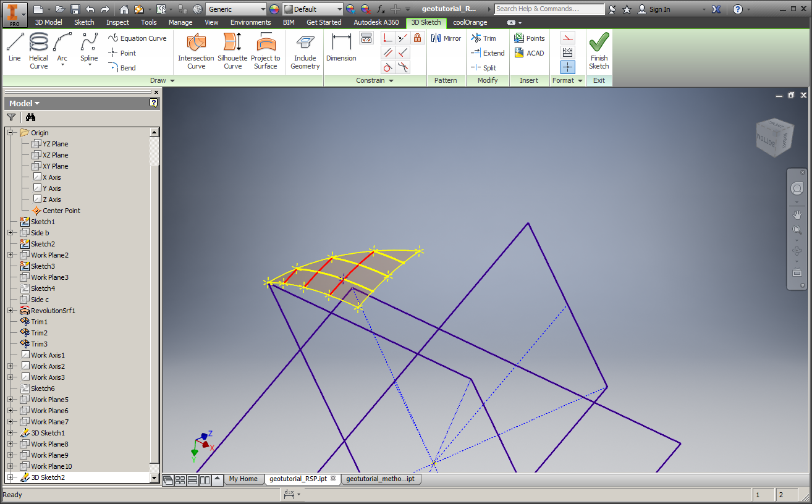Expand the RevolutionSrf1 node
Screen dimensions: 812x504
[x=11, y=311]
